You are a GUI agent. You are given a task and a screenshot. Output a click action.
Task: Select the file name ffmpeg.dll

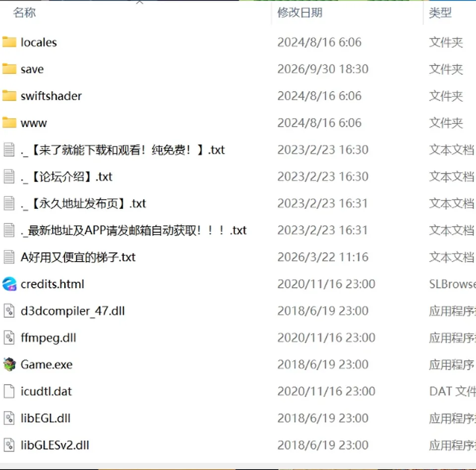pyautogui.click(x=49, y=338)
